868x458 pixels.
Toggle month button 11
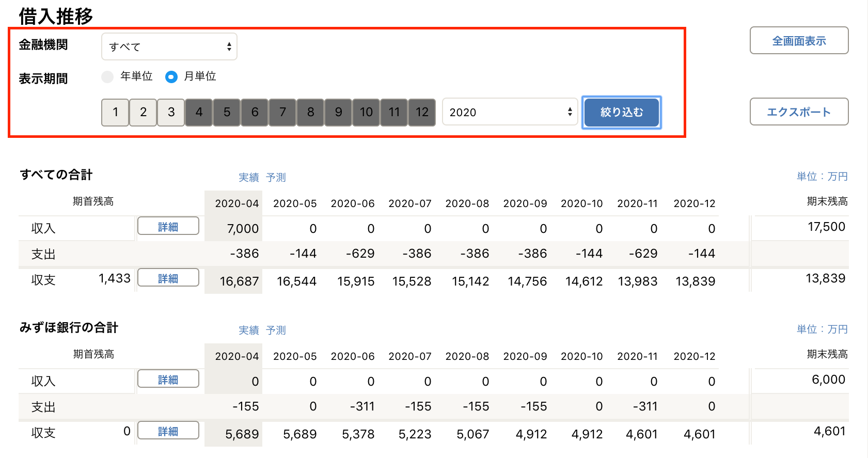(x=394, y=112)
